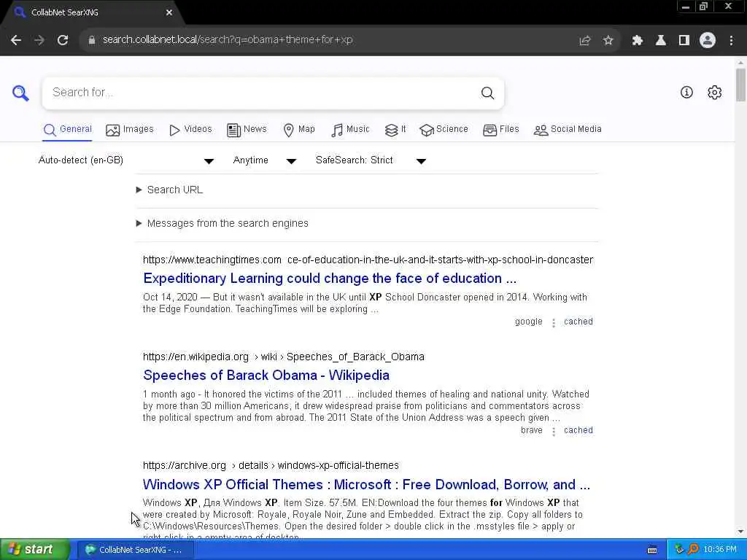Switch to the Science tab
The height and width of the screenshot is (560, 747).
[x=444, y=130]
